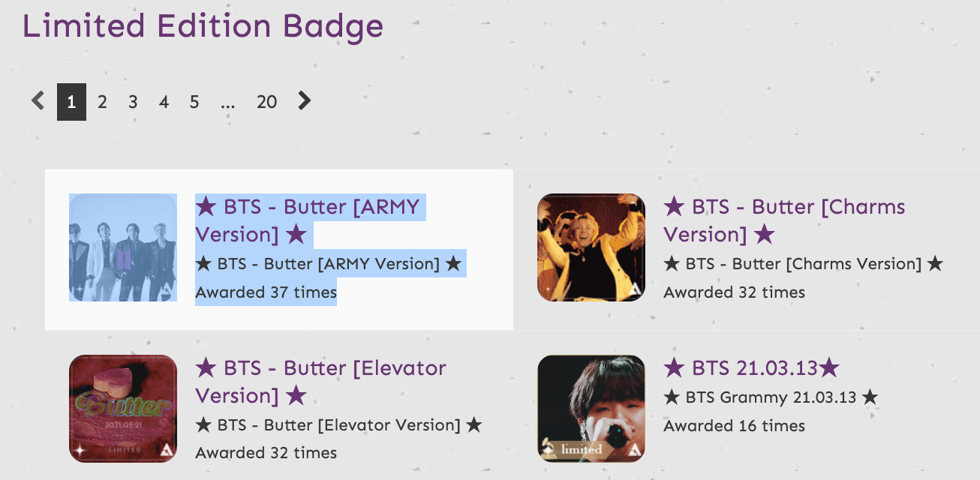Go to page 2
980x480 pixels.
[102, 102]
